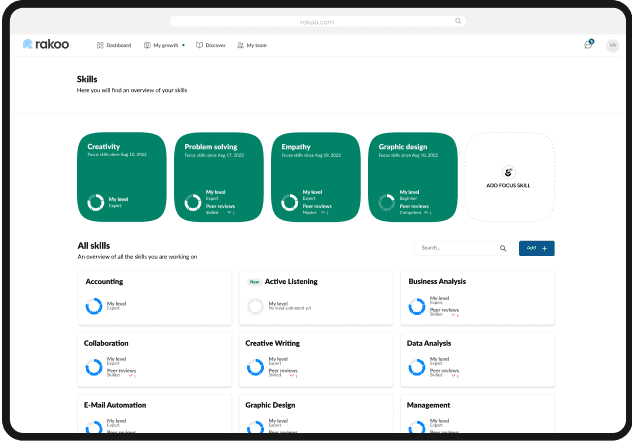Open the Collaboration skill card
This screenshot has height=441, width=632.
(x=155, y=360)
